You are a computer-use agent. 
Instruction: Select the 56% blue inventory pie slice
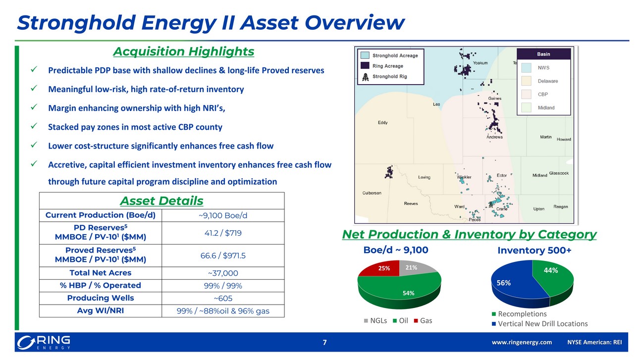pyautogui.click(x=515, y=285)
